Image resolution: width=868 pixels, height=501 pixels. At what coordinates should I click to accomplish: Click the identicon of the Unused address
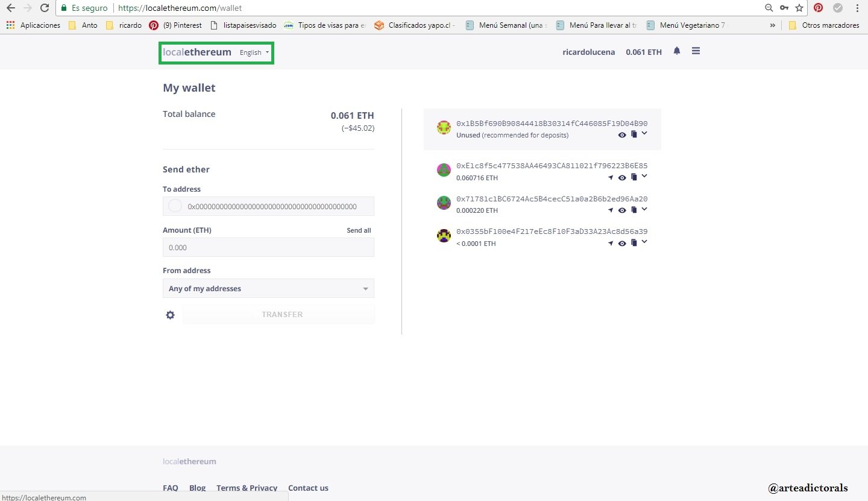444,128
